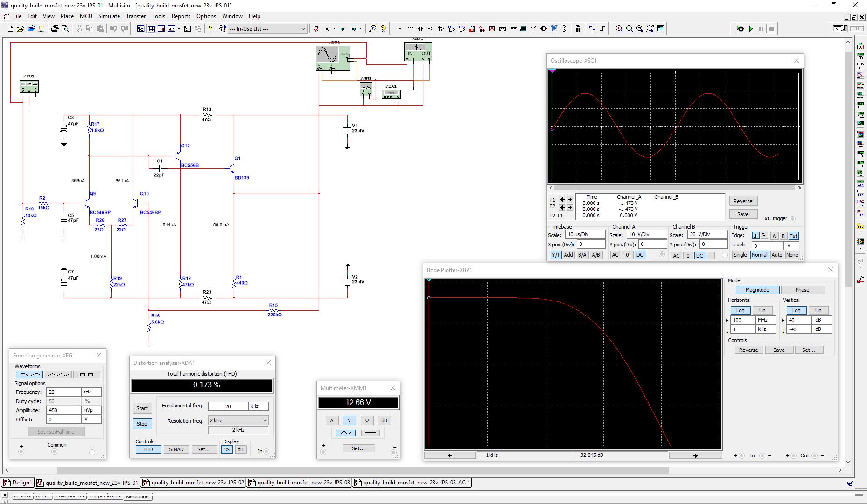Switch to Design1 tab
This screenshot has width=867, height=504.
pos(18,483)
